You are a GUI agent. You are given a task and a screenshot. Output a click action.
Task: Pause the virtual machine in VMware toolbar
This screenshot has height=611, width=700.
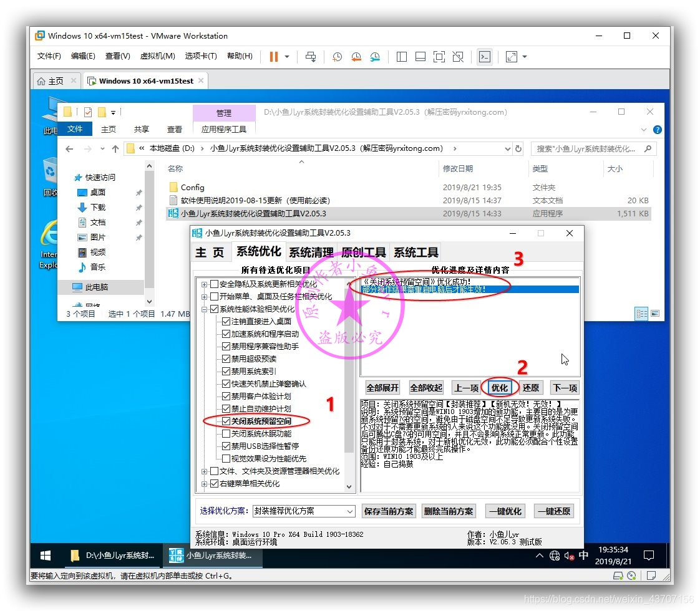(x=274, y=57)
